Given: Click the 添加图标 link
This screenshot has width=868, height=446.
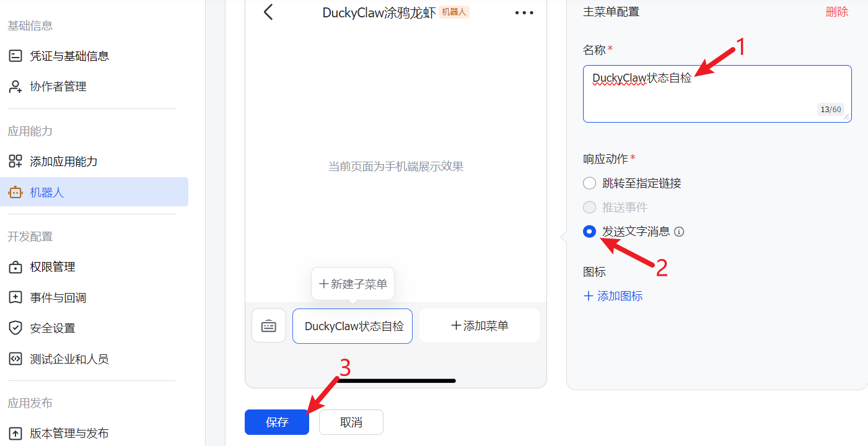Looking at the screenshot, I should [613, 296].
